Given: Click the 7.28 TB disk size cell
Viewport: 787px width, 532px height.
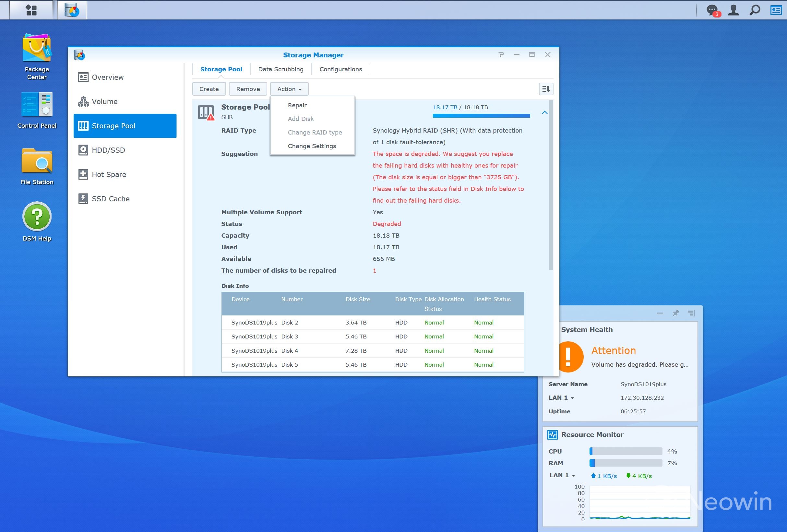Looking at the screenshot, I should (x=356, y=351).
